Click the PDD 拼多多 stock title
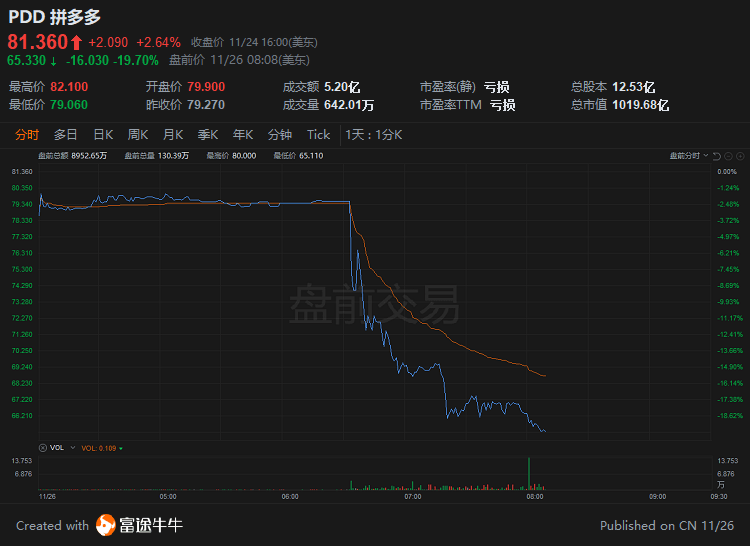Screen dimensions: 750x546 click(55, 17)
